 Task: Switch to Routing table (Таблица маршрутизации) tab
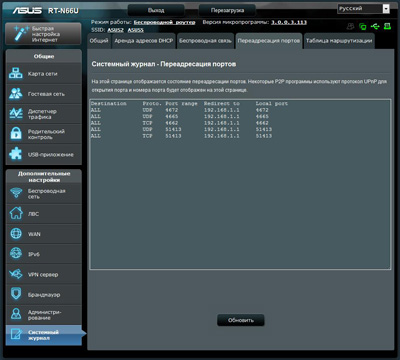(x=339, y=41)
